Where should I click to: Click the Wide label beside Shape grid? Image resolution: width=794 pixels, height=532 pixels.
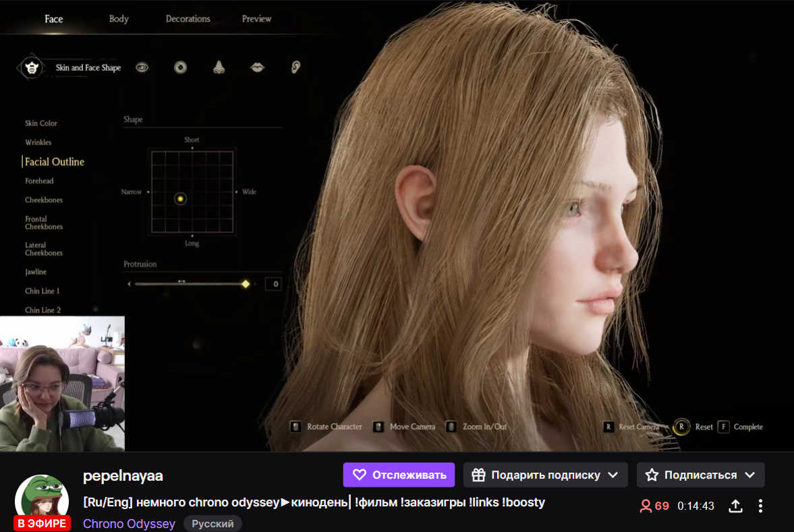pos(249,192)
